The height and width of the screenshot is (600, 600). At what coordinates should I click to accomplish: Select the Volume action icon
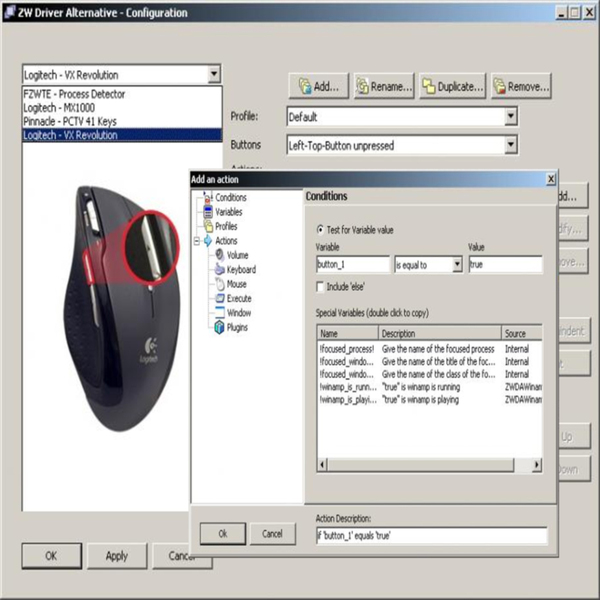(218, 255)
